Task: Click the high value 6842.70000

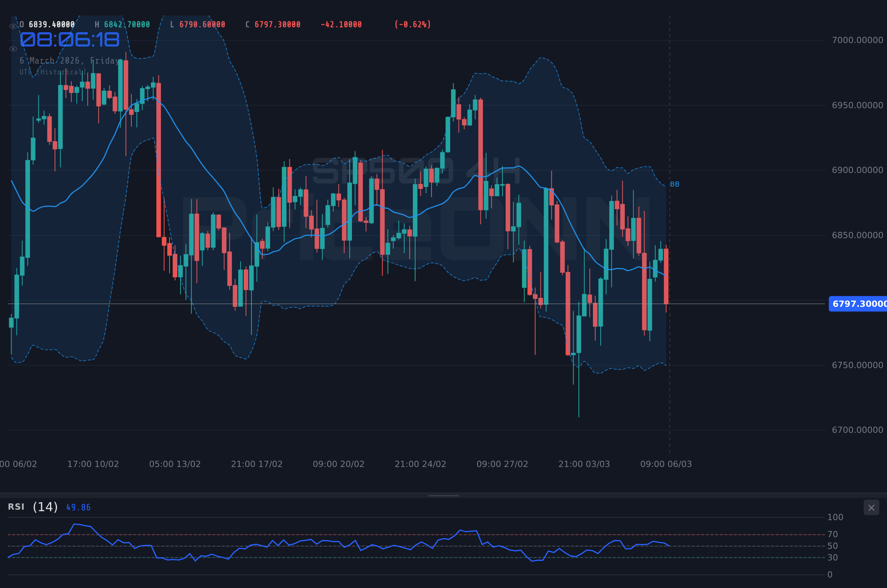Action: click(127, 24)
